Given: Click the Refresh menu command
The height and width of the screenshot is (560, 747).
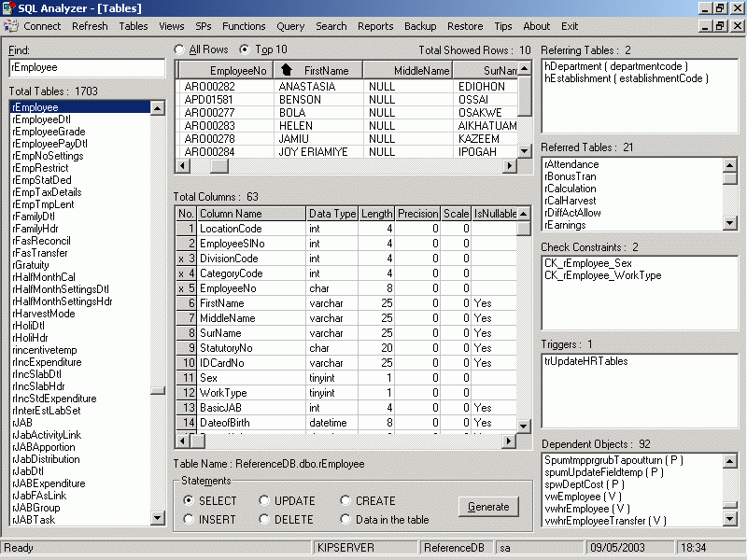Looking at the screenshot, I should tap(90, 26).
